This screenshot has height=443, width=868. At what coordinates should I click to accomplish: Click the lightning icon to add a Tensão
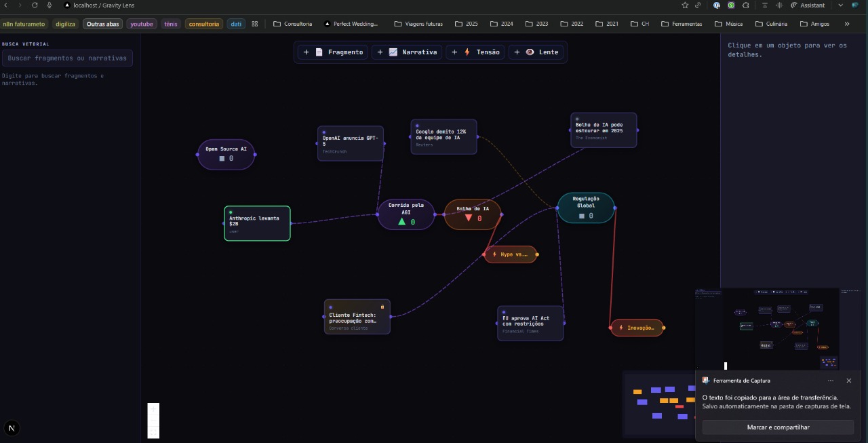(x=467, y=52)
